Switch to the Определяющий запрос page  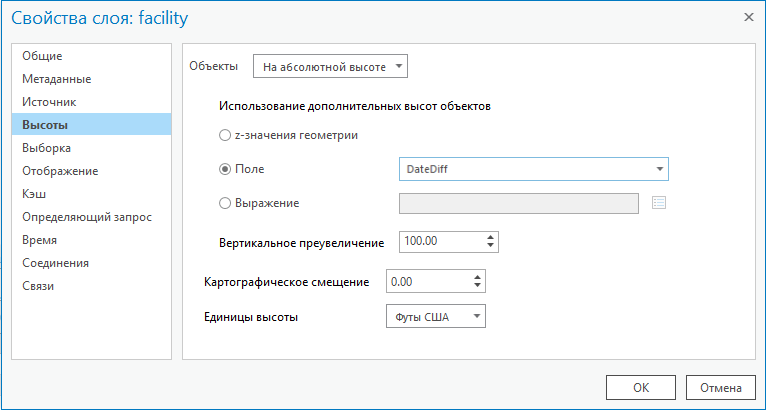87,217
